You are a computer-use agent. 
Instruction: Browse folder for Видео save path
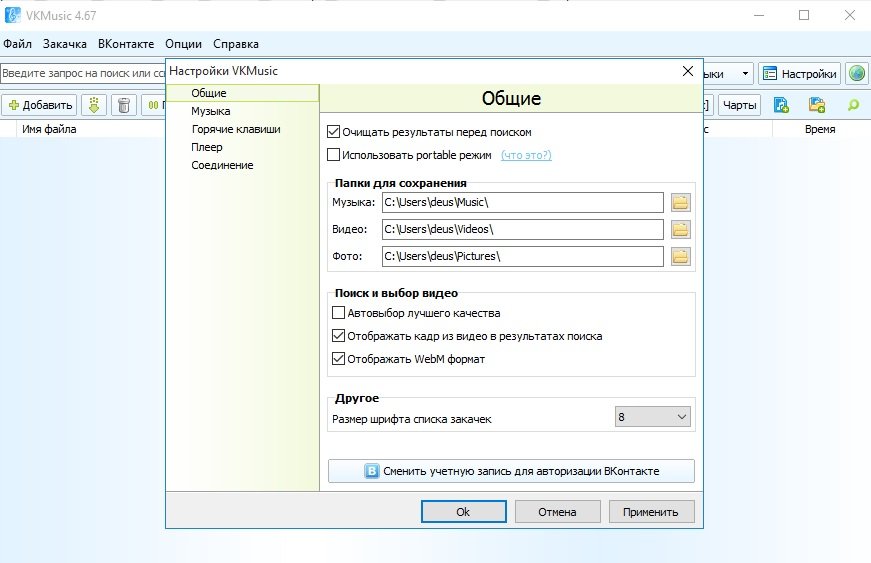pyautogui.click(x=680, y=229)
